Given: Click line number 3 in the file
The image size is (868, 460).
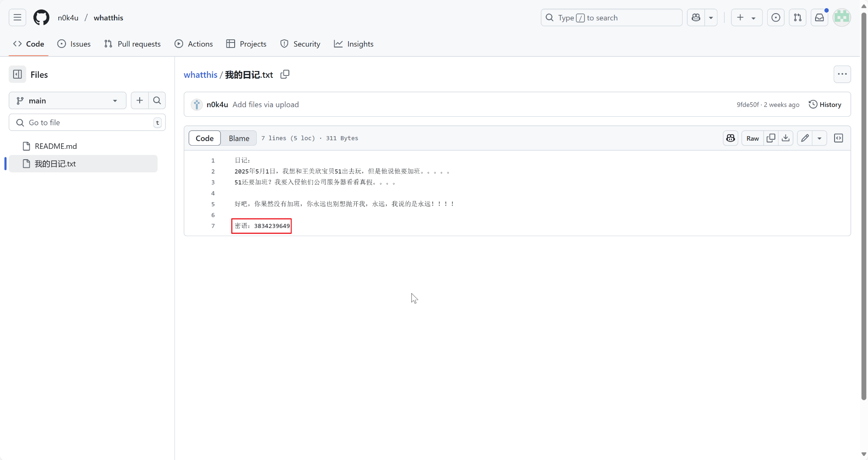Looking at the screenshot, I should click(213, 182).
